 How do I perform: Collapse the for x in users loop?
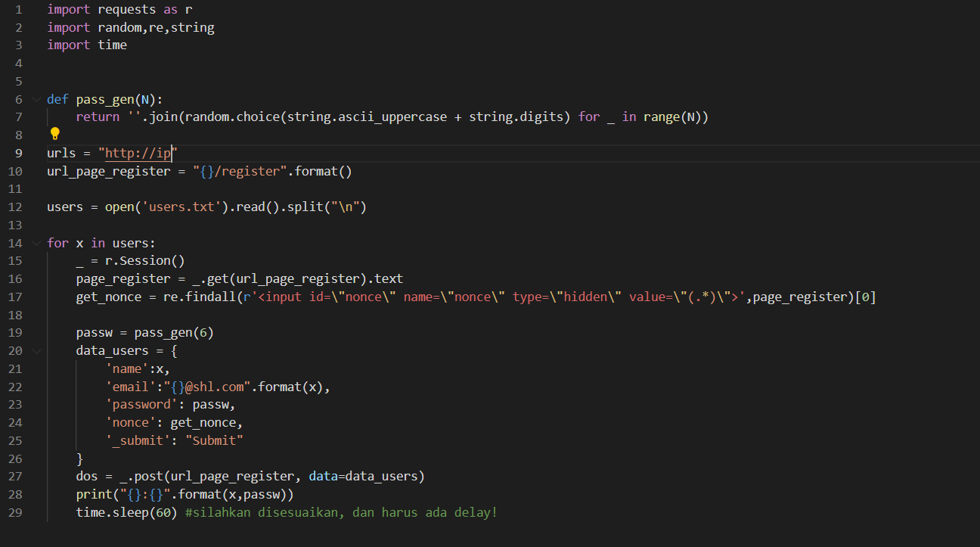point(36,243)
